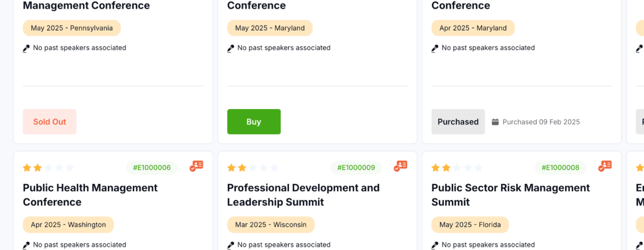Click the microphone icon in the Apr Maryland card
644x250 pixels.
click(x=435, y=48)
